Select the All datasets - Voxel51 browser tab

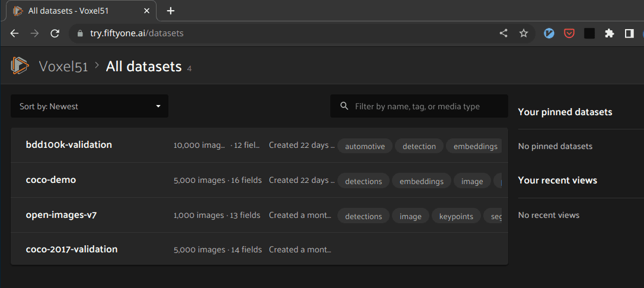81,11
